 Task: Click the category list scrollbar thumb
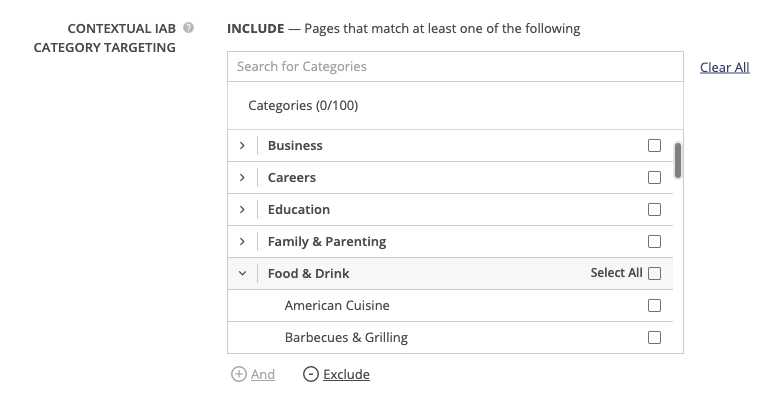[677, 160]
